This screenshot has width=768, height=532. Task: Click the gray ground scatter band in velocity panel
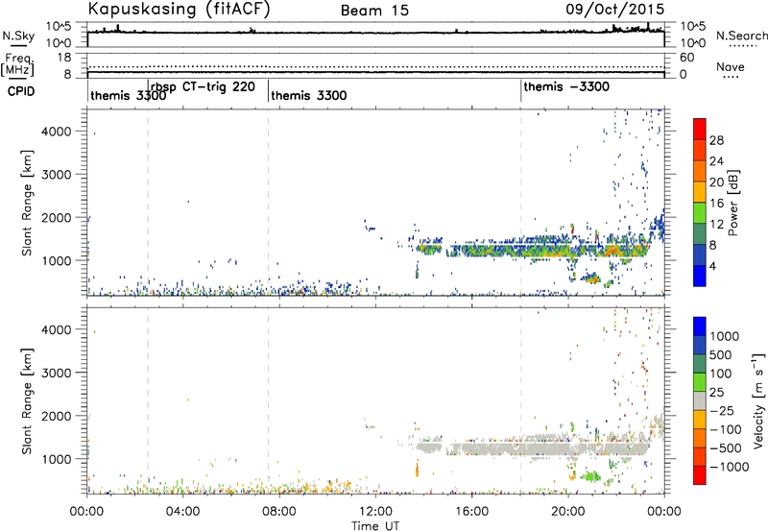[x=548, y=448]
